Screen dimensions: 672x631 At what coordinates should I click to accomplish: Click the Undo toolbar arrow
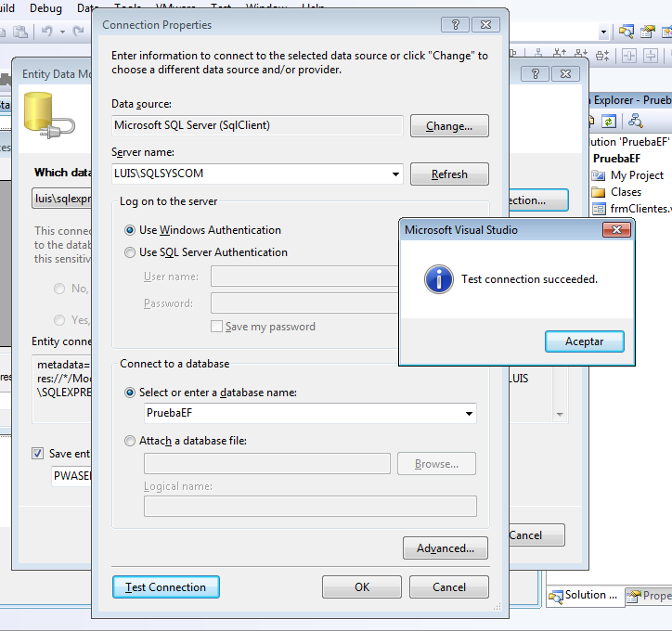(x=47, y=32)
